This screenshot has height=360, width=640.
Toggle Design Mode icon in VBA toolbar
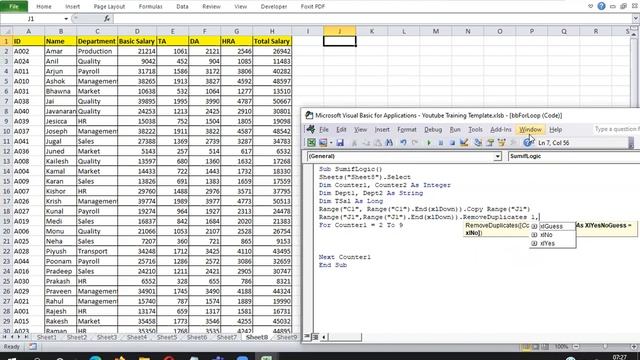click(x=464, y=142)
